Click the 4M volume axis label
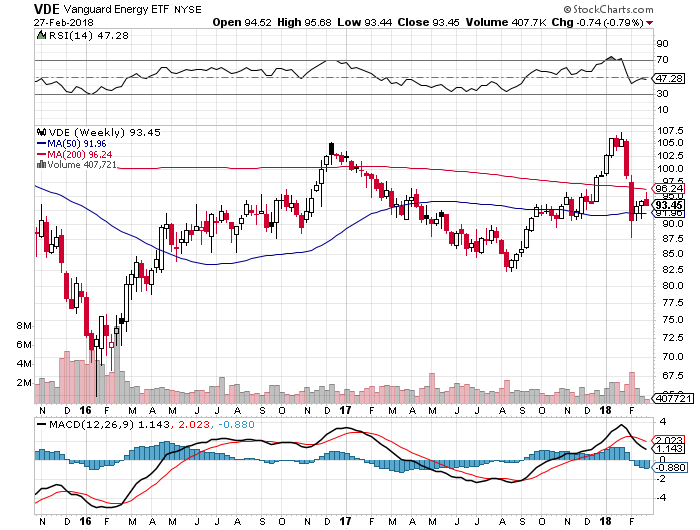 pyautogui.click(x=24, y=363)
